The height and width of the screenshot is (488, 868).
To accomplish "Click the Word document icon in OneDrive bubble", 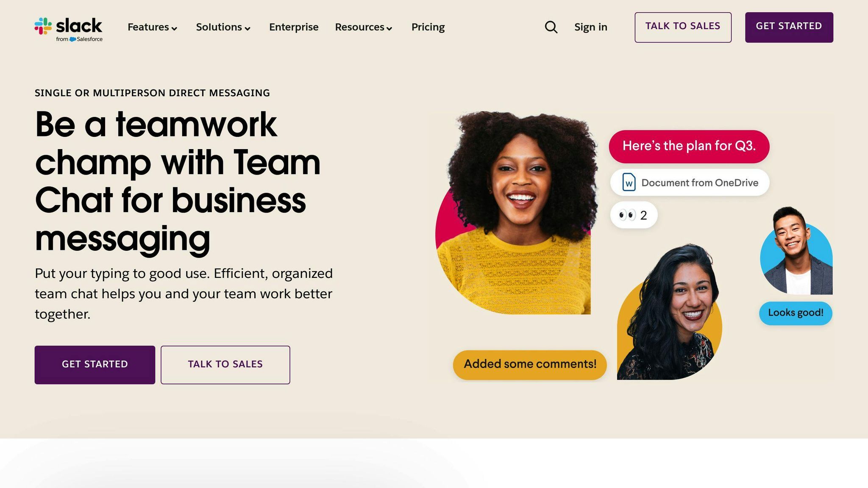I will pos(629,183).
